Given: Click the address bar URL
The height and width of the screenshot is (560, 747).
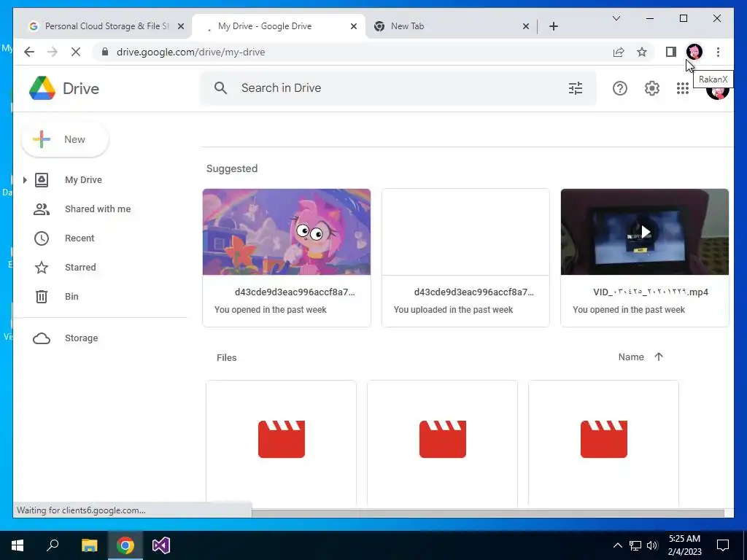Looking at the screenshot, I should [190, 52].
